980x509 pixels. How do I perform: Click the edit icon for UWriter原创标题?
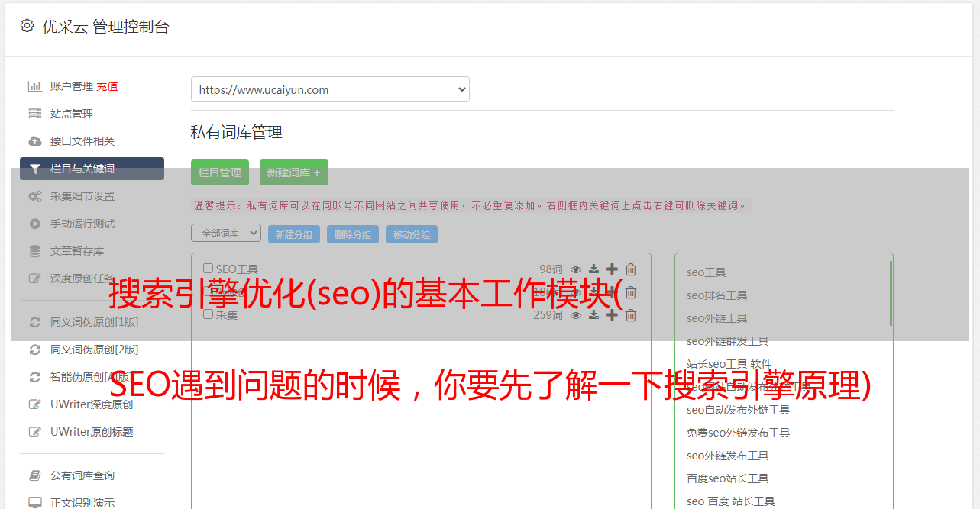pyautogui.click(x=35, y=432)
